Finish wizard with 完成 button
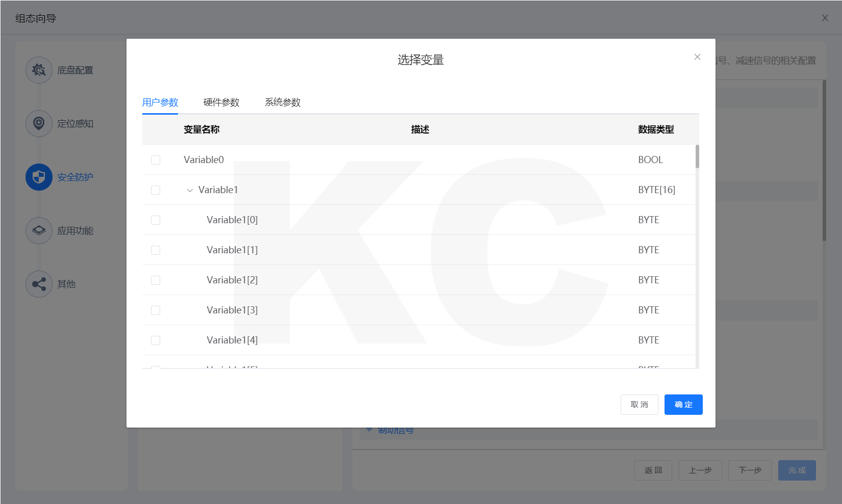842x504 pixels. click(x=797, y=470)
